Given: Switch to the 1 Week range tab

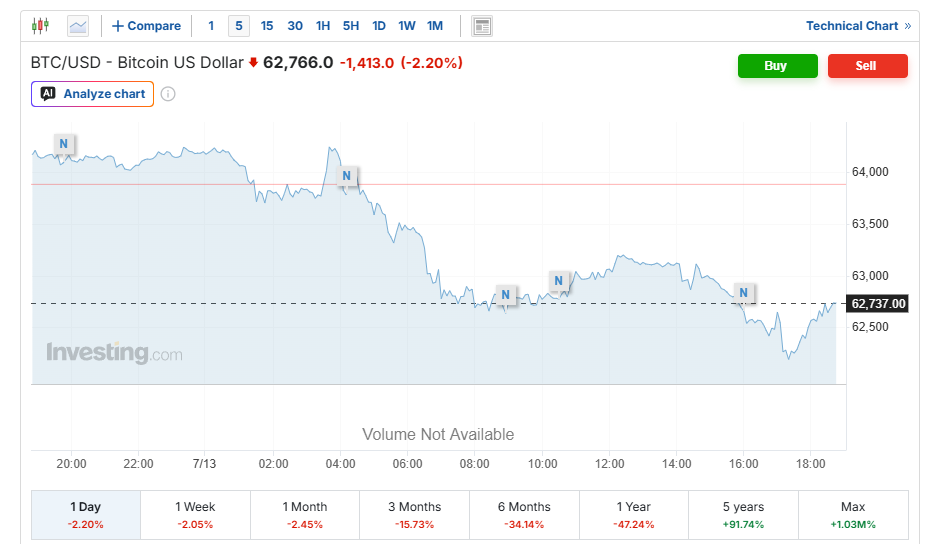Looking at the screenshot, I should [x=195, y=515].
